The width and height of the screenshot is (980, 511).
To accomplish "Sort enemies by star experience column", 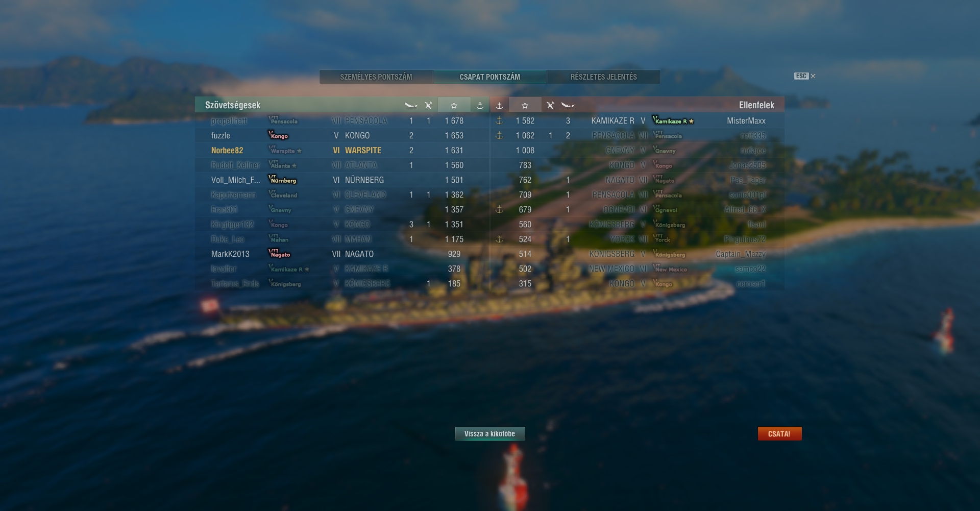I will [525, 105].
